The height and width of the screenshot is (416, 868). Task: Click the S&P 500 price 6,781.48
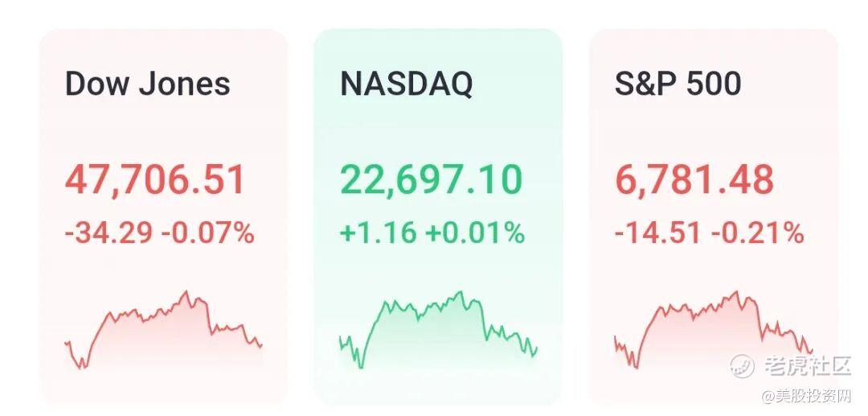coord(694,179)
